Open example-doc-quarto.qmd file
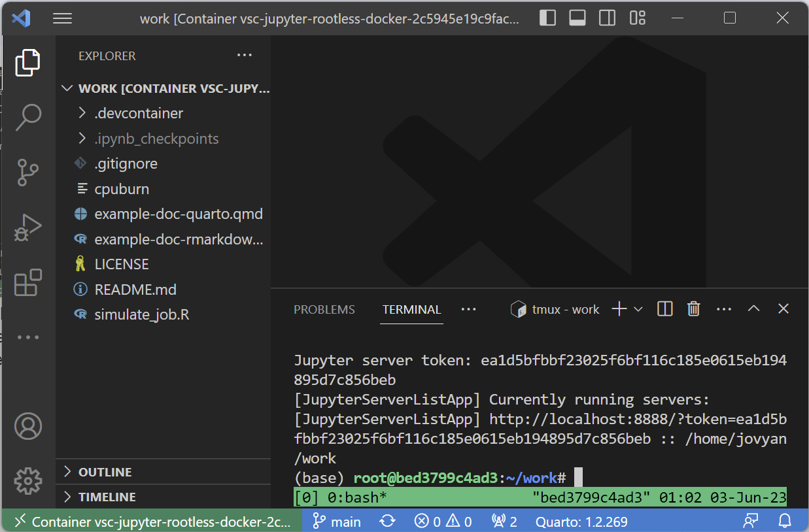The width and height of the screenshot is (809, 532). (x=164, y=214)
